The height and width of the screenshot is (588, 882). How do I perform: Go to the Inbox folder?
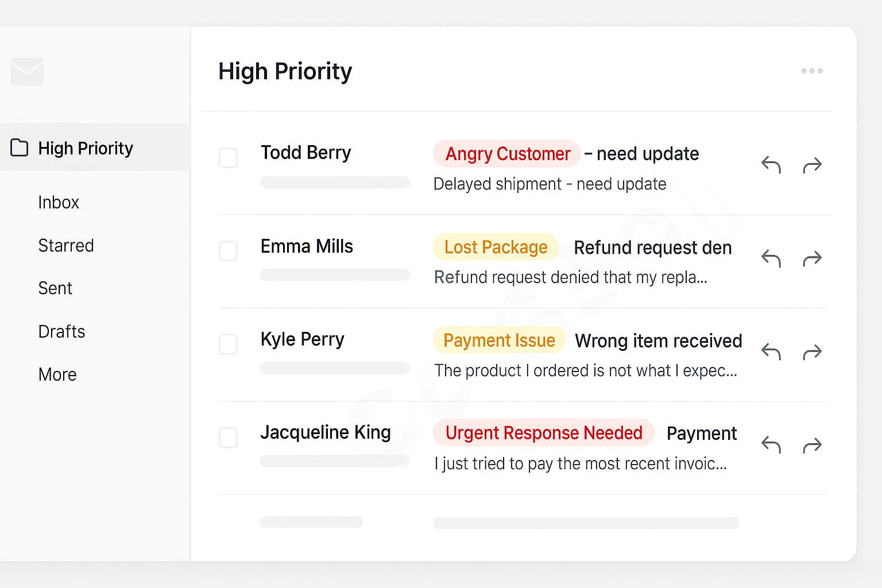59,202
